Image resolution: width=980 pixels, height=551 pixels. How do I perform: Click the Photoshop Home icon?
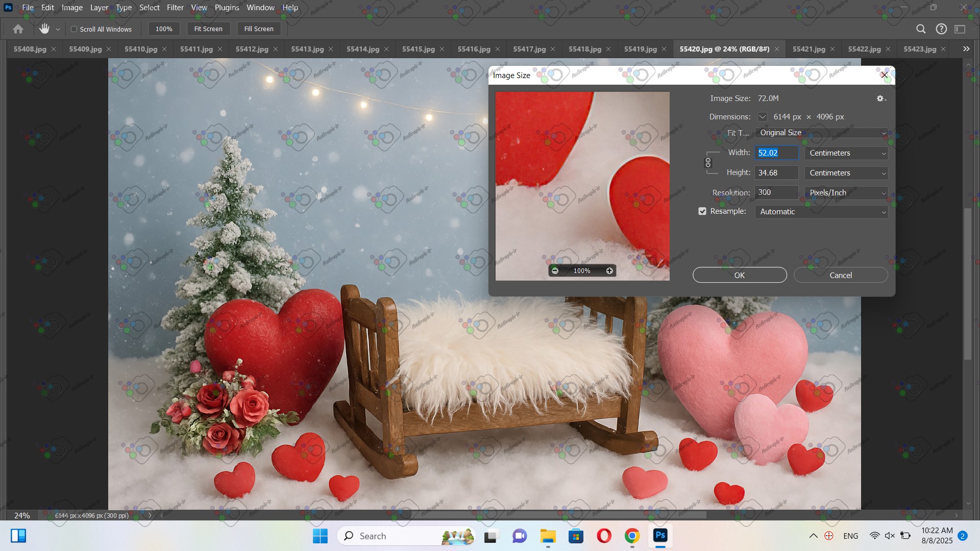(18, 29)
